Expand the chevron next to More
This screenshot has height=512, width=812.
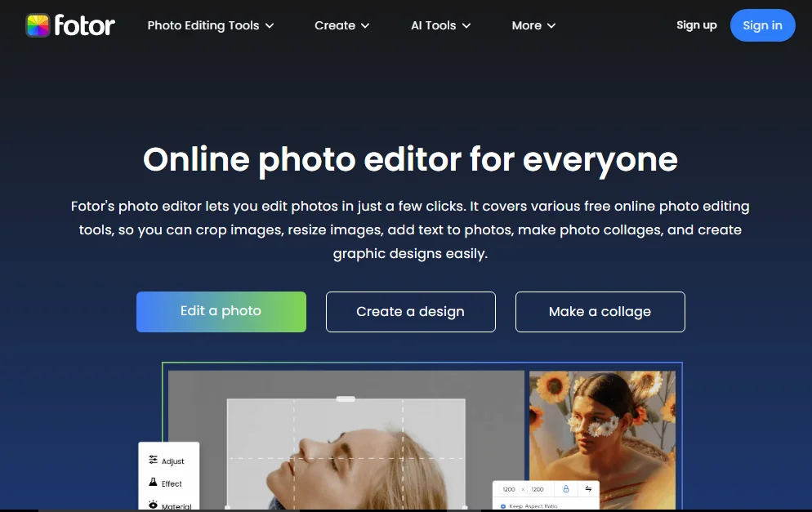pos(551,26)
